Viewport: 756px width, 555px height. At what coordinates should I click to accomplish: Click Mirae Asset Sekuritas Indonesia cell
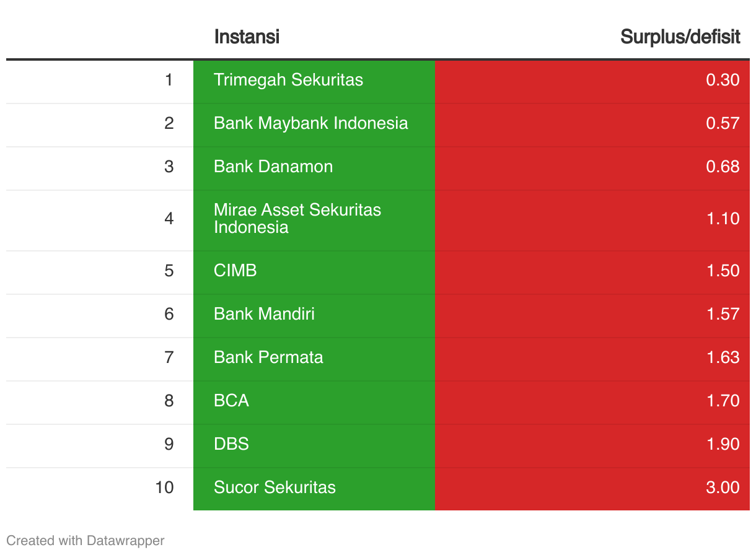click(x=314, y=219)
